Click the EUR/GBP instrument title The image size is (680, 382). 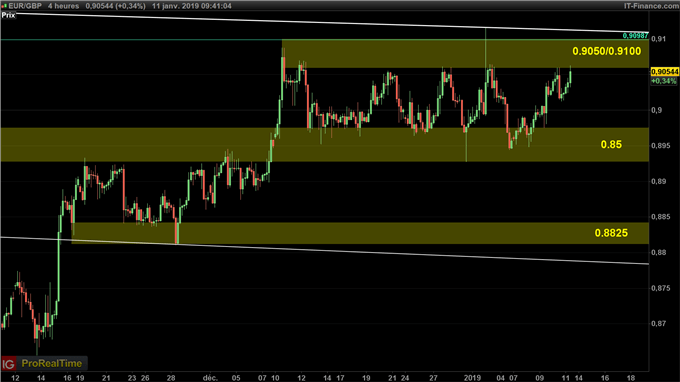25,6
